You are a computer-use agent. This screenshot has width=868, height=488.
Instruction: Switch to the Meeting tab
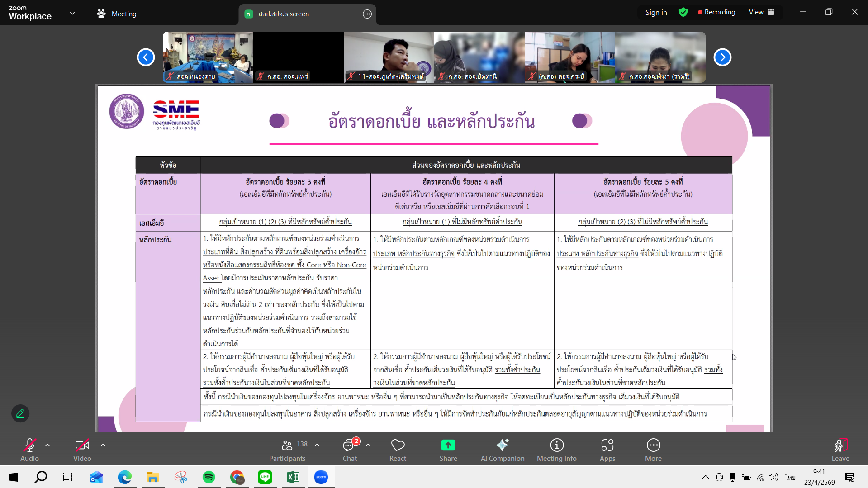tap(117, 14)
